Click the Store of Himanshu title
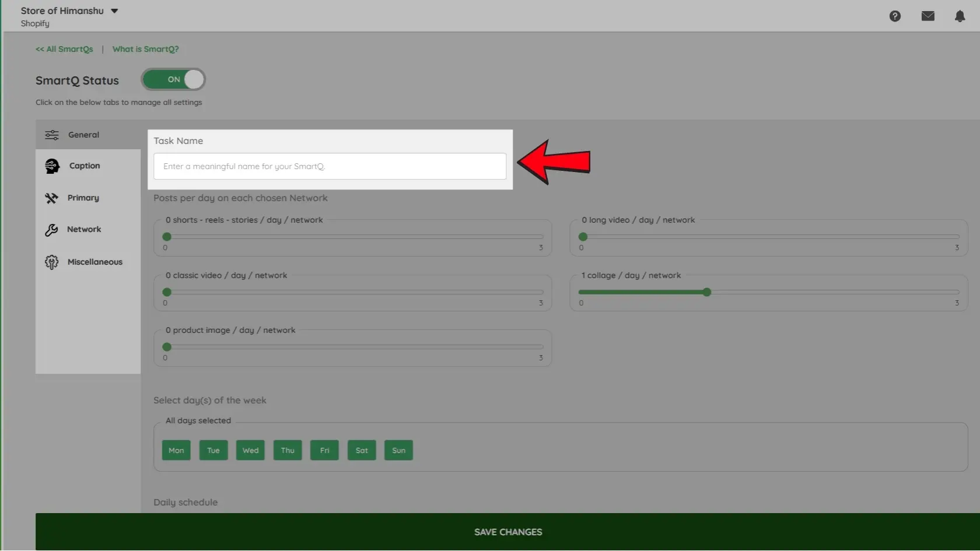The image size is (980, 551). [x=62, y=11]
